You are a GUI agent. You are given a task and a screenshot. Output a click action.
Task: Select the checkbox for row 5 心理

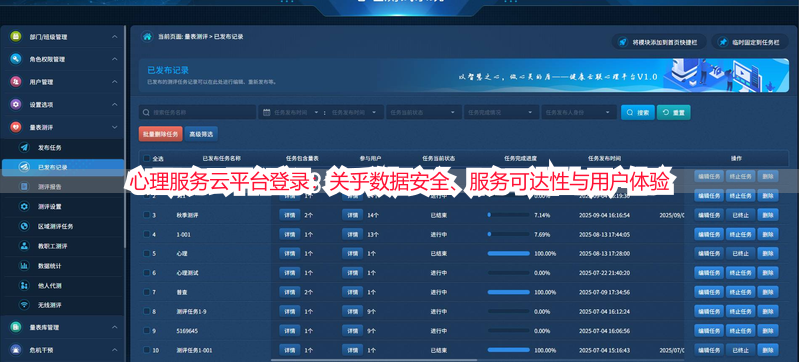click(147, 253)
